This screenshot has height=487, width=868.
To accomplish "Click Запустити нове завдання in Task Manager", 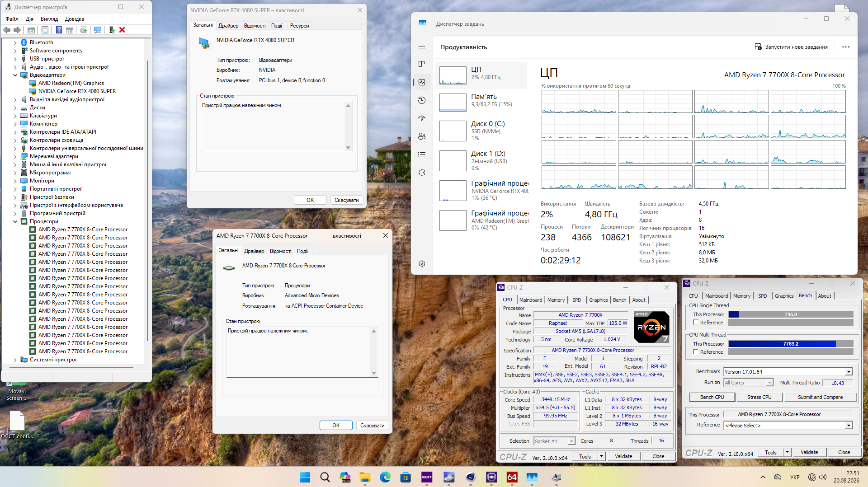I will 791,47.
